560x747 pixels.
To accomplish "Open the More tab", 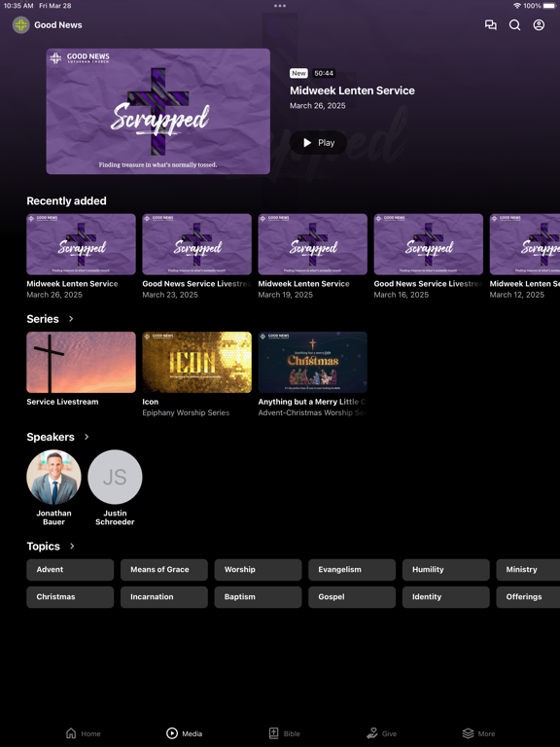I will coord(478,733).
